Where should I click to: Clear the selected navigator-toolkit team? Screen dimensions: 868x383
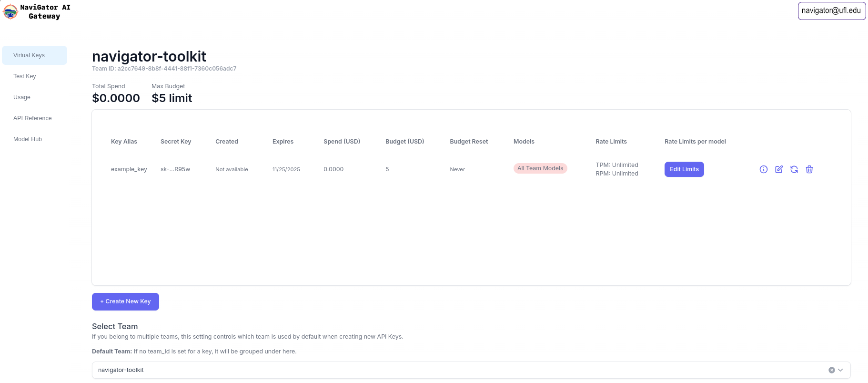pyautogui.click(x=832, y=370)
